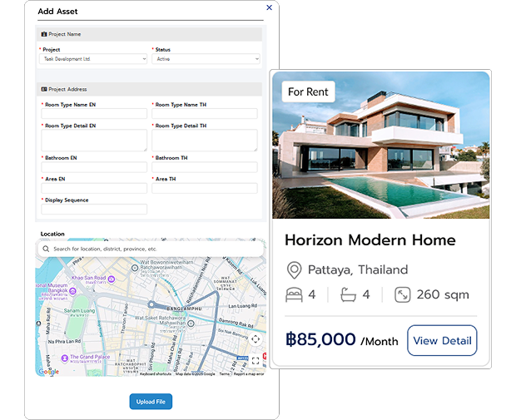The width and height of the screenshot is (516, 420).
Task: Expand the Status dropdown showing Active
Action: click(x=206, y=59)
